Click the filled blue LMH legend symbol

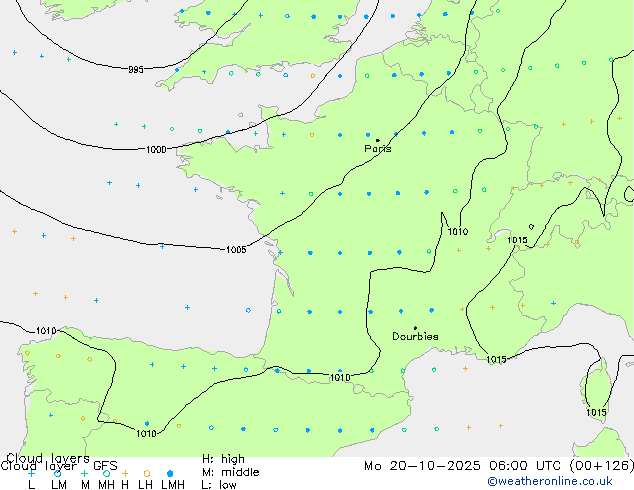pyautogui.click(x=170, y=473)
